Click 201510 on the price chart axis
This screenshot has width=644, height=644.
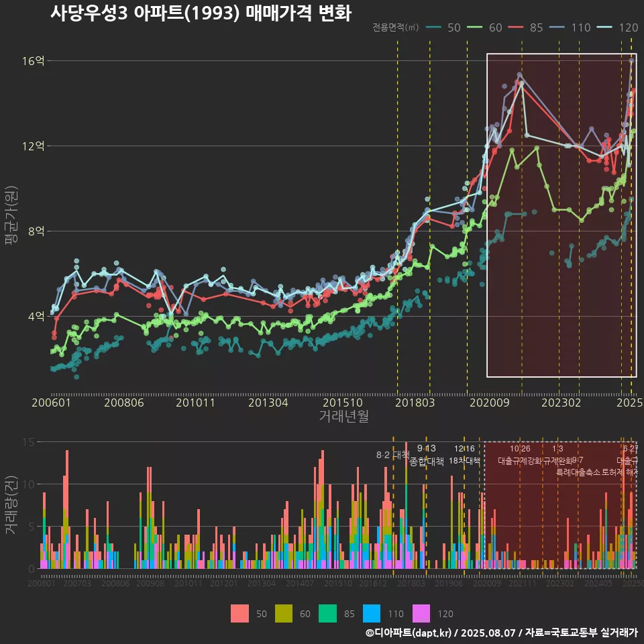coord(343,402)
